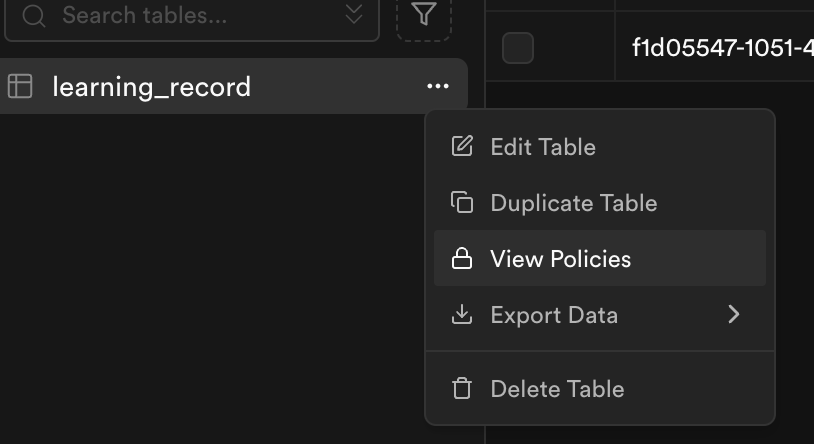The image size is (814, 444).
Task: Click the cell starting with f1d05547-1051
Action: [x=720, y=47]
